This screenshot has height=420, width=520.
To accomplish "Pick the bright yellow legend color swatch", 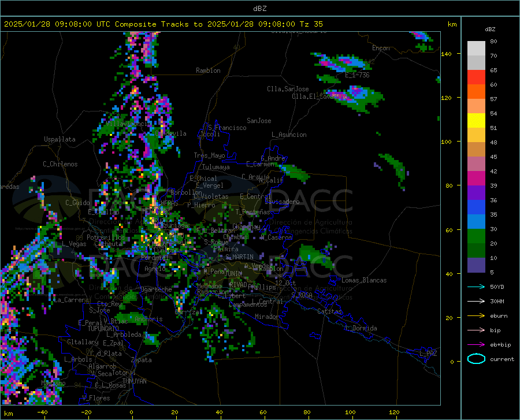I will coord(476,121).
